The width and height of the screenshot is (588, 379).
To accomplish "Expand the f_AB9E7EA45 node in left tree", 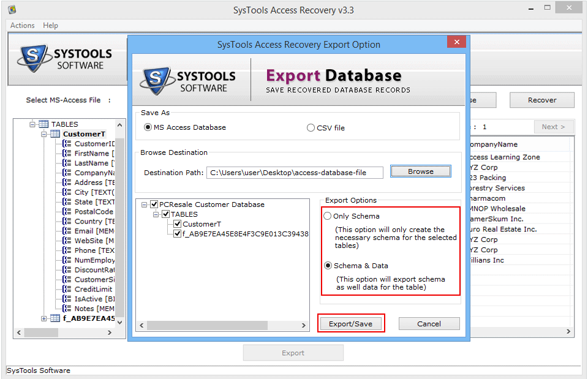I will coord(44,318).
